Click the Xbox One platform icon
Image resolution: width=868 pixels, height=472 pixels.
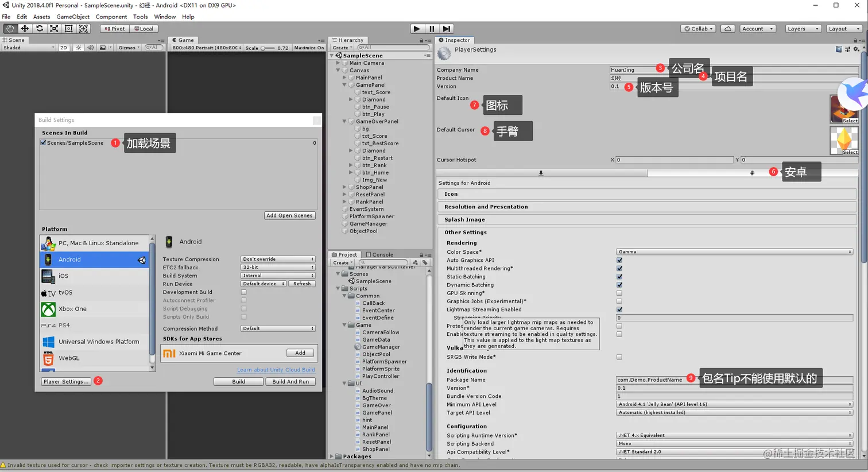pos(48,309)
